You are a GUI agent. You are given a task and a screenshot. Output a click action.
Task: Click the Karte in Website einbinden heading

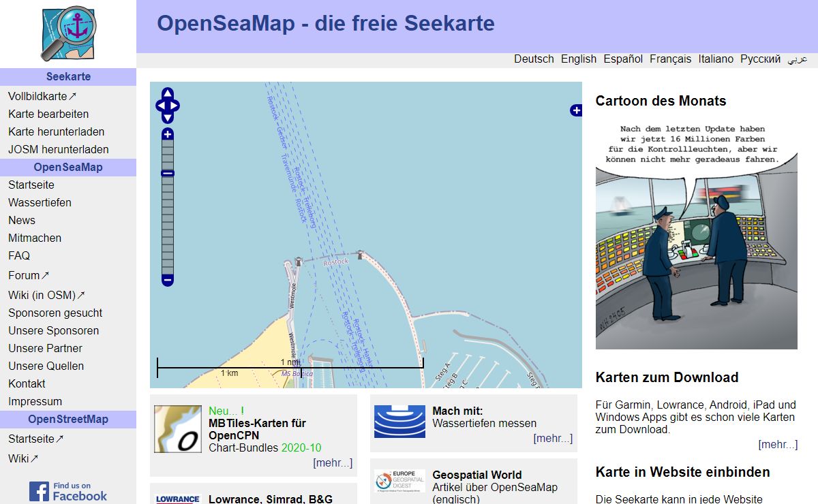click(x=682, y=472)
